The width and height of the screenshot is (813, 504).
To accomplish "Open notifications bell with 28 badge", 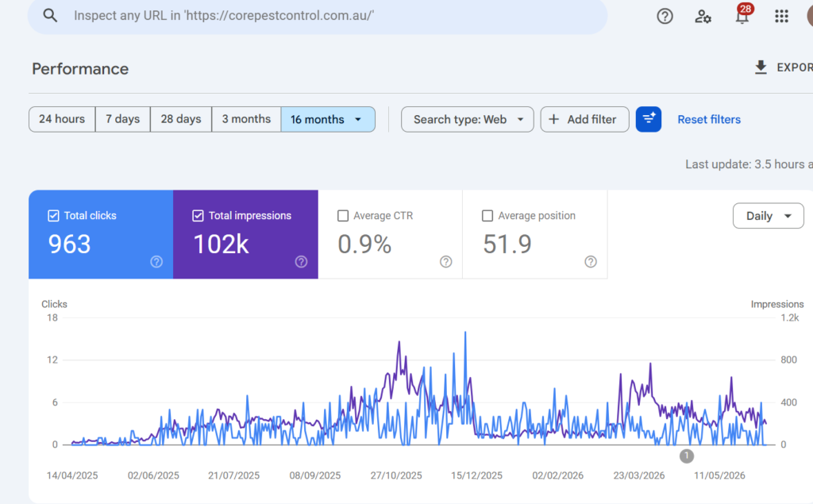I will 742,14.
